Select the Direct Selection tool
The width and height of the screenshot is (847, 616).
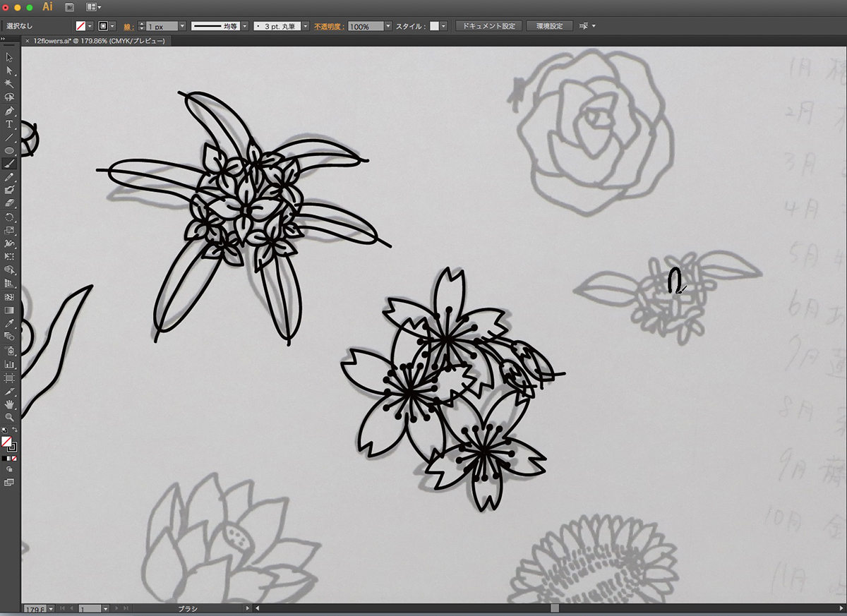click(9, 71)
